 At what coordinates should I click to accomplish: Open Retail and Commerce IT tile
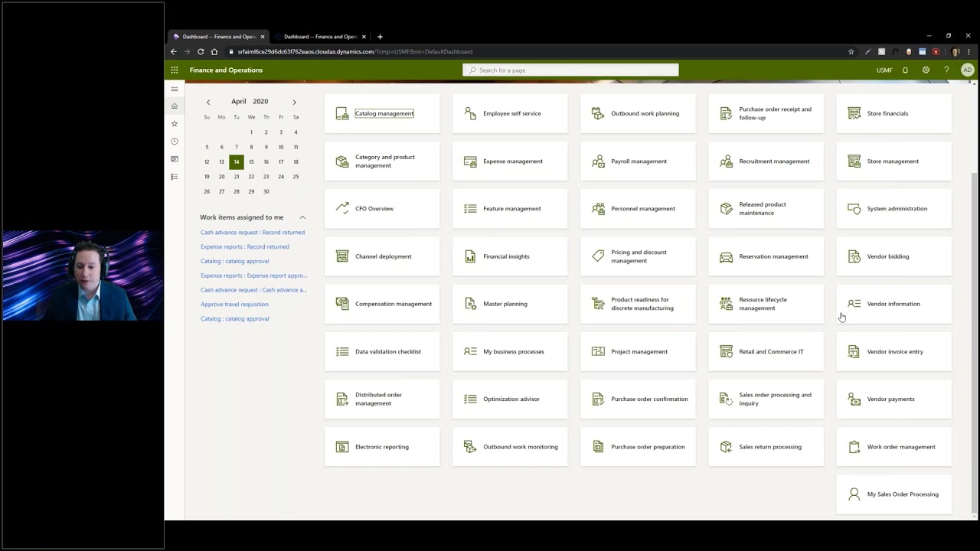click(x=766, y=351)
